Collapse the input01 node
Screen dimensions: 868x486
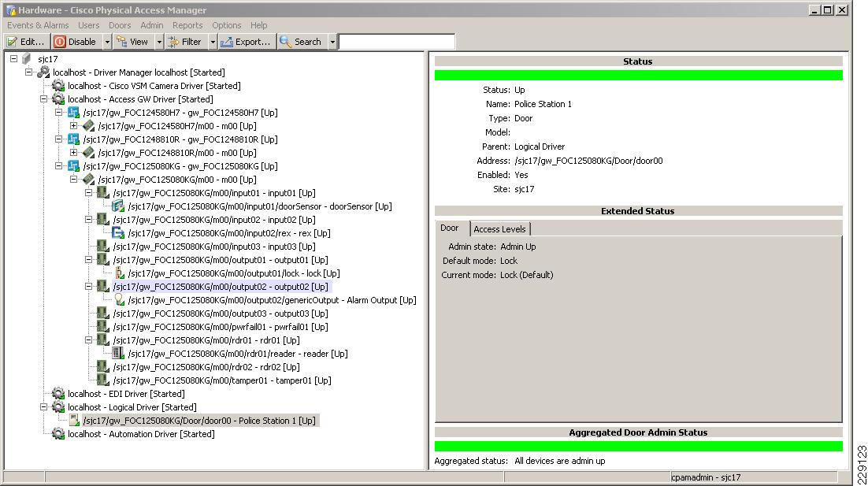(88, 193)
